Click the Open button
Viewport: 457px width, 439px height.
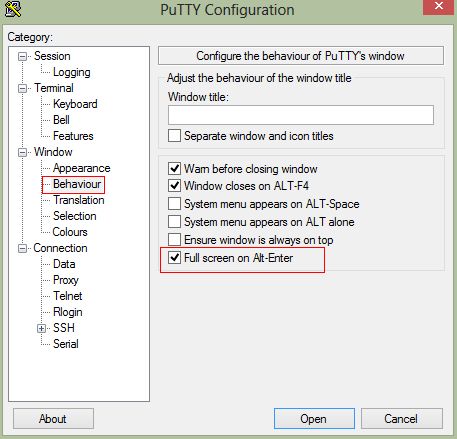click(314, 419)
